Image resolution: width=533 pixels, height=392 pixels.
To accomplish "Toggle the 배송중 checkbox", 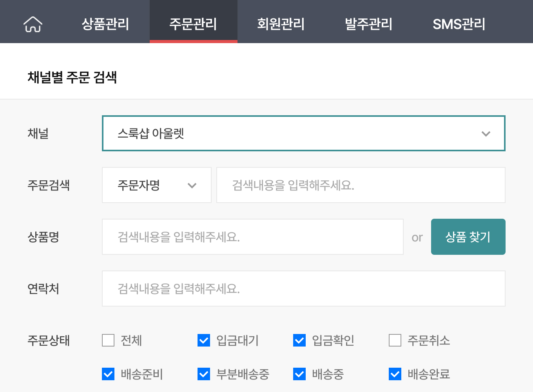I will (299, 374).
